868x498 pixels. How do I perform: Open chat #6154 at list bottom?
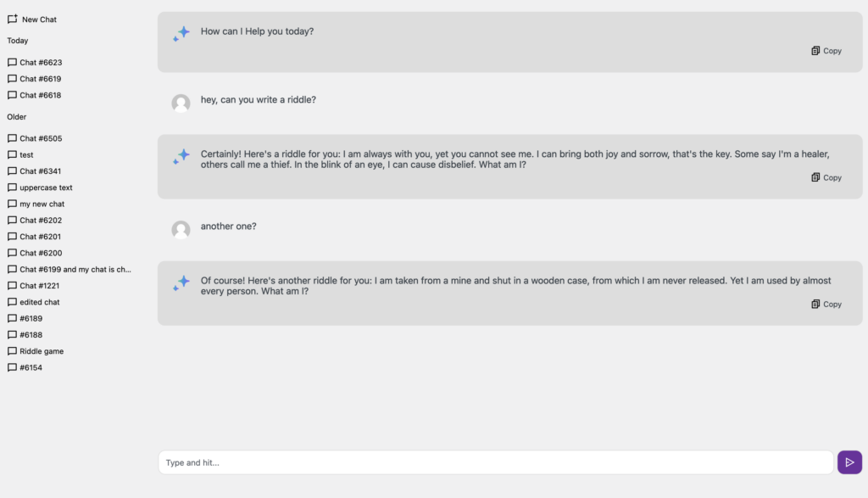tap(31, 367)
